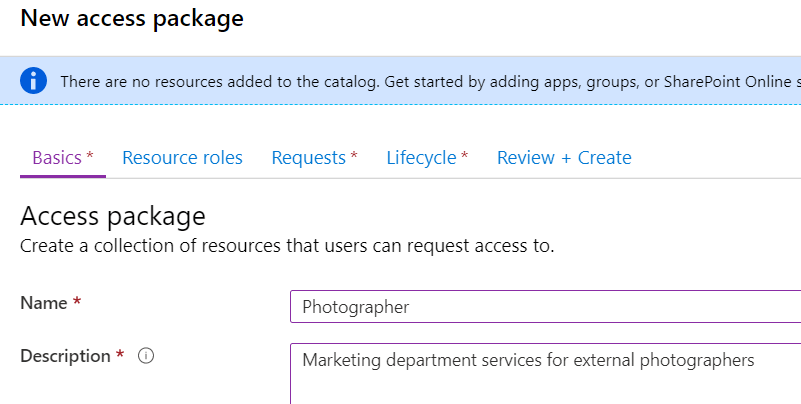
Task: Click the Description field label
Action: [x=65, y=356]
